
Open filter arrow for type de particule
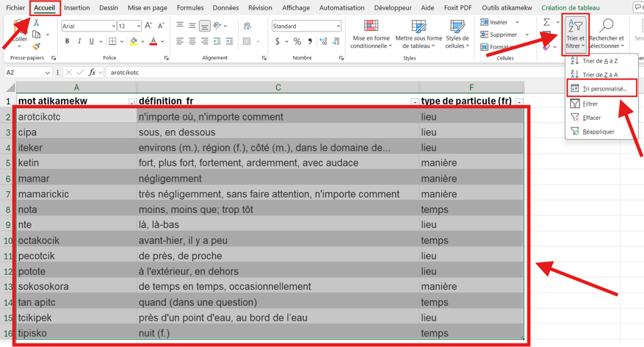[520, 102]
